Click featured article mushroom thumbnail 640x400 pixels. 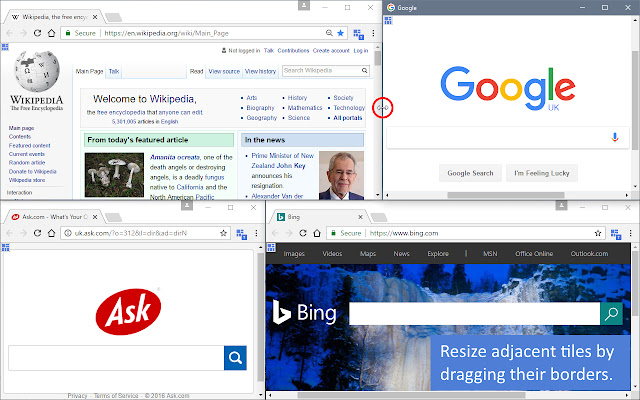point(114,175)
